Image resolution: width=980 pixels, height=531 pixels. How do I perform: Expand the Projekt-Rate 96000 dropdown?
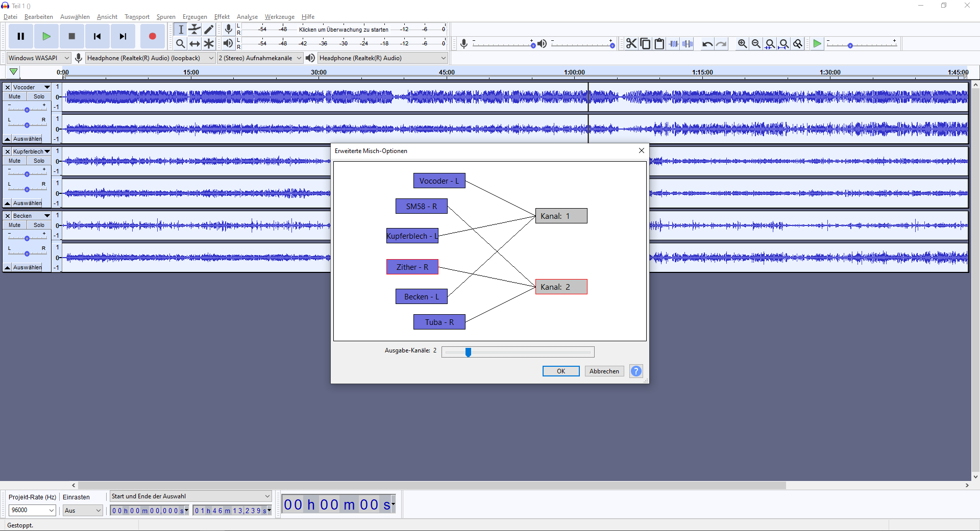32,510
